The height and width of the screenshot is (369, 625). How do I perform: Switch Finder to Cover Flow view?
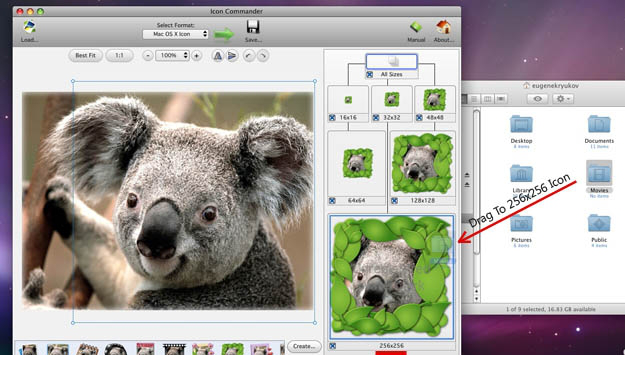[x=501, y=98]
